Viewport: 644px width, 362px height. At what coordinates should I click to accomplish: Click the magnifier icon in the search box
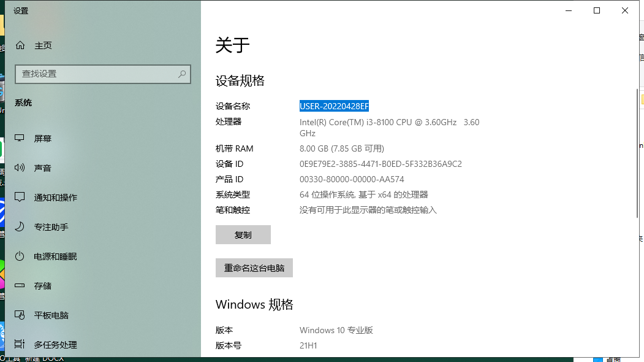click(x=182, y=74)
